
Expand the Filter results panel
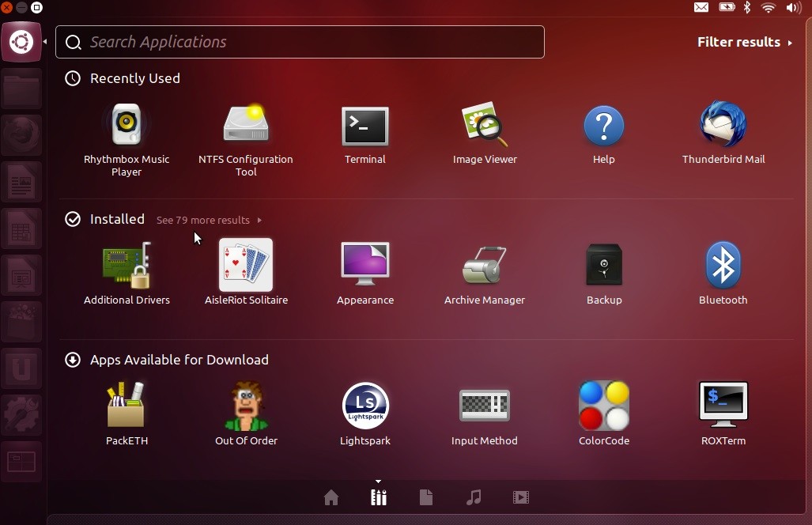click(744, 43)
